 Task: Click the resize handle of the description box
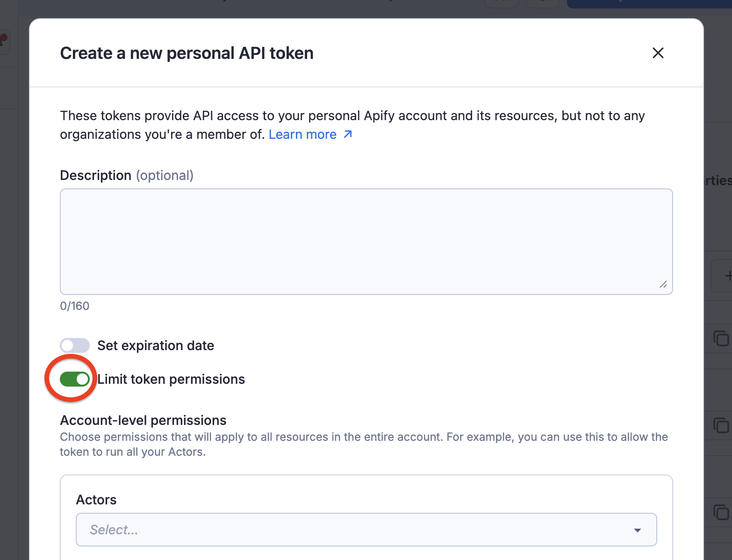tap(664, 285)
